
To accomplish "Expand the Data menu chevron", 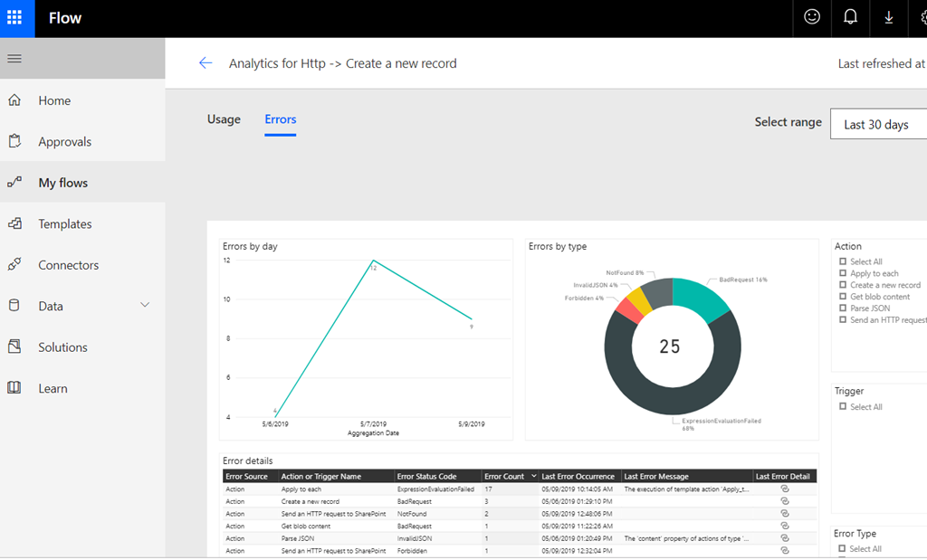I will point(145,306).
